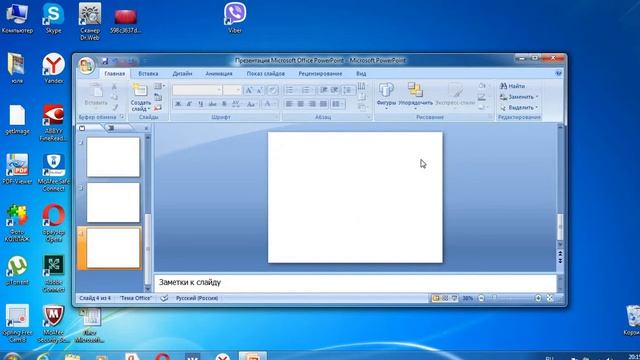Open the round Office button menu
The image size is (640, 360).
click(x=86, y=65)
